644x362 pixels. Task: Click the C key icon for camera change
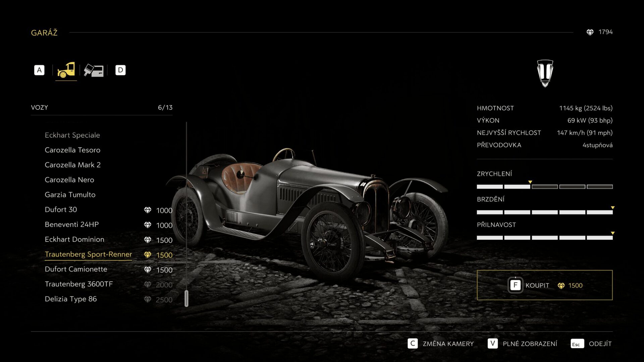point(413,344)
